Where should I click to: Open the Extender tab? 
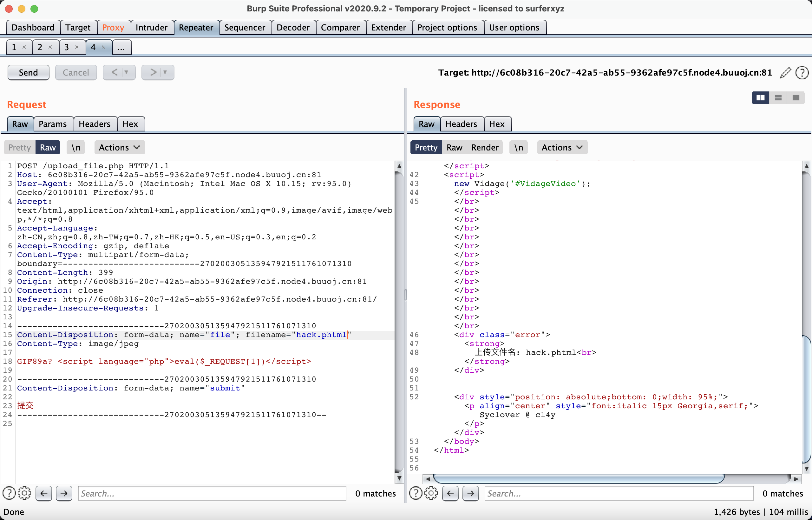[x=389, y=27]
